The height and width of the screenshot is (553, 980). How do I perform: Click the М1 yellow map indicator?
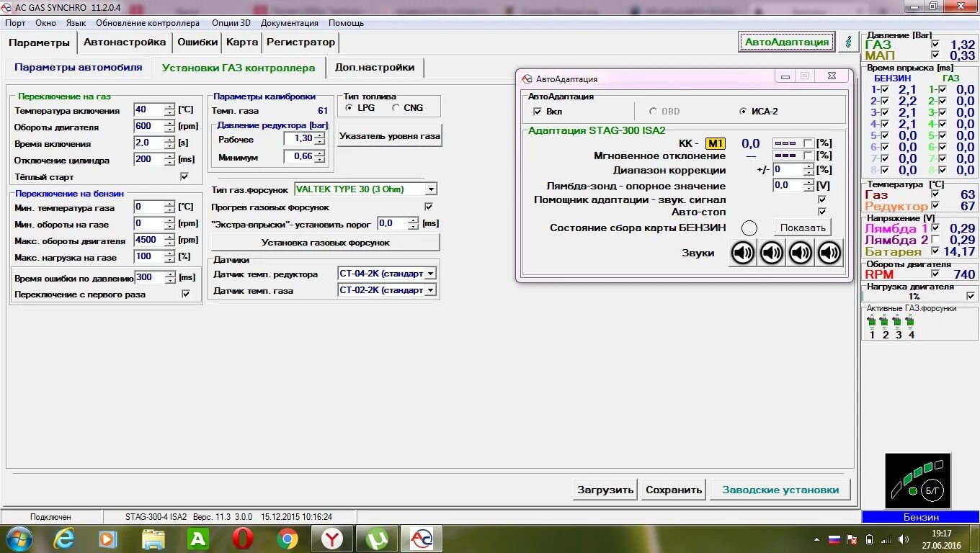[715, 143]
